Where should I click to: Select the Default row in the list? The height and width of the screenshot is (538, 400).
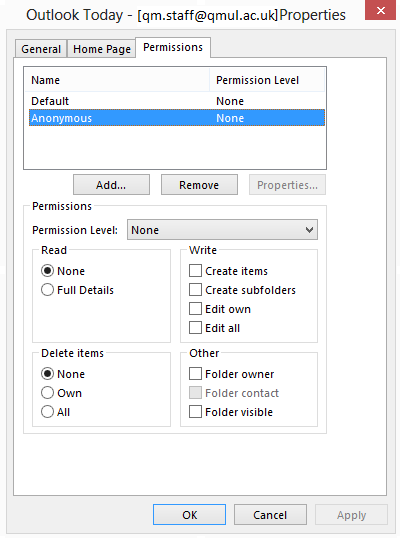[177, 101]
